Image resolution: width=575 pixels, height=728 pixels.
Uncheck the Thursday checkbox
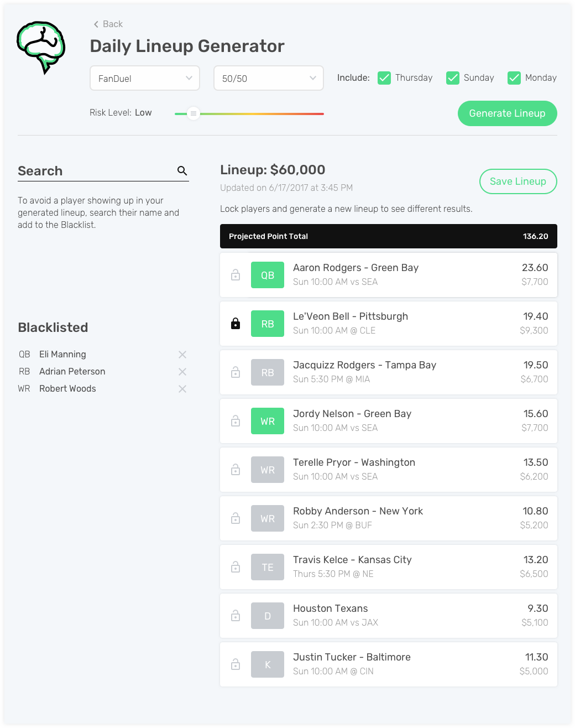tap(384, 78)
